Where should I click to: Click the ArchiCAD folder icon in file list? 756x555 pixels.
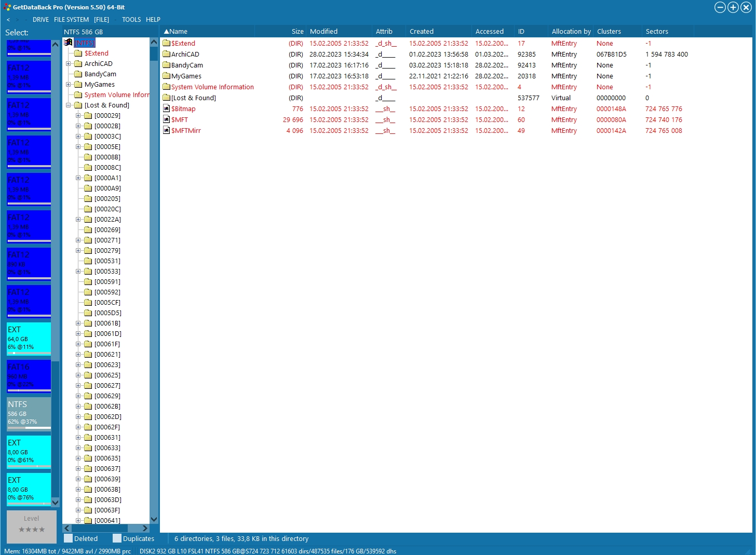point(166,55)
